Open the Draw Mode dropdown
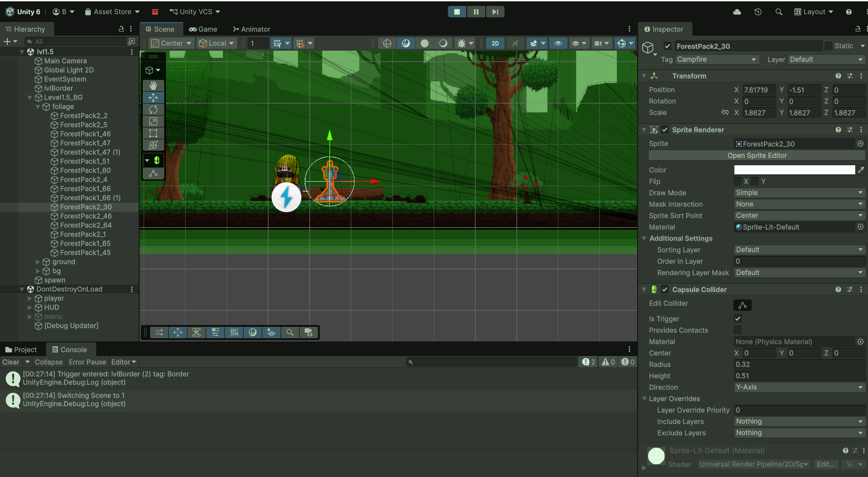Screen dimensions: 868x477 (x=799, y=193)
